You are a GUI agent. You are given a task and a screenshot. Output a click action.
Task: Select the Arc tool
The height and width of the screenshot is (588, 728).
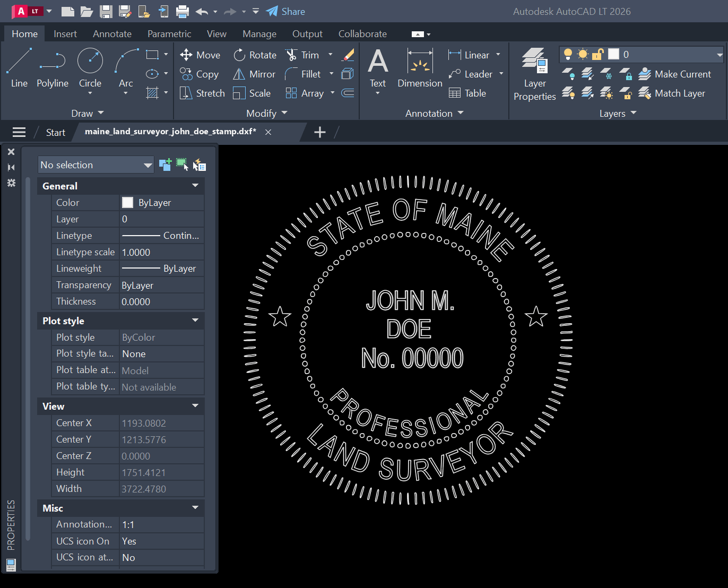pyautogui.click(x=126, y=68)
